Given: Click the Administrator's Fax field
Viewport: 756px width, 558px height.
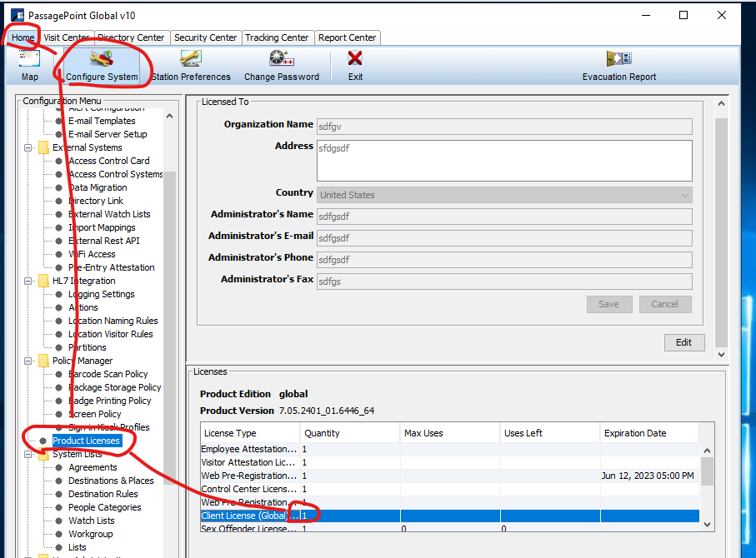Looking at the screenshot, I should point(504,281).
